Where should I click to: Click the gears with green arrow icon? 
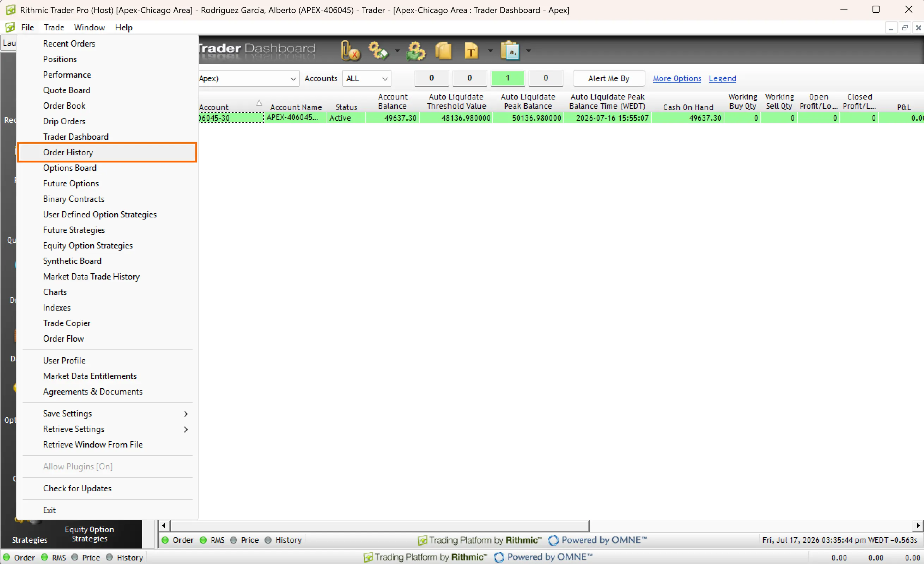pyautogui.click(x=415, y=51)
